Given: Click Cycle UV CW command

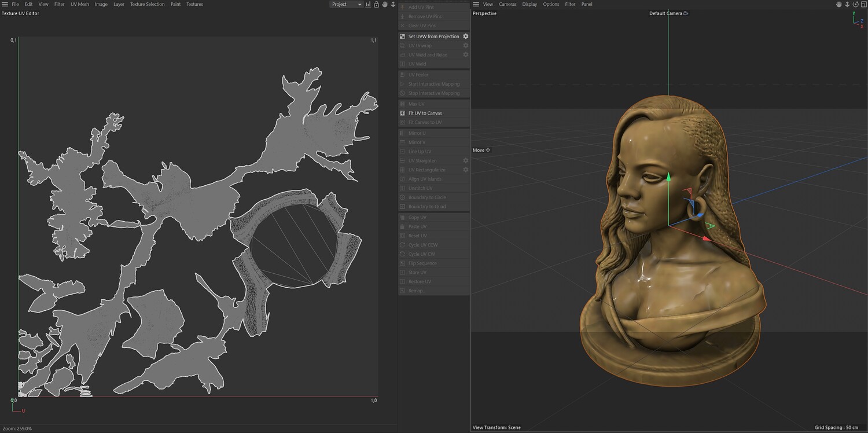Looking at the screenshot, I should coord(434,254).
